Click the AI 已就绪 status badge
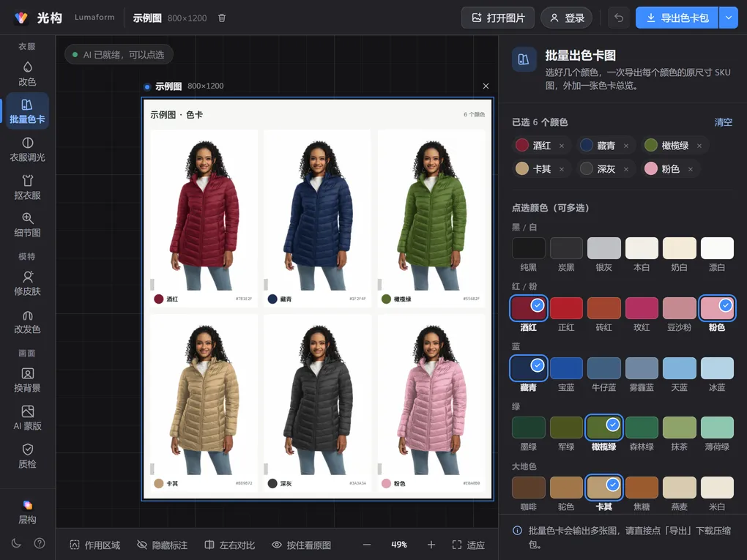The width and height of the screenshot is (747, 560). click(x=119, y=55)
